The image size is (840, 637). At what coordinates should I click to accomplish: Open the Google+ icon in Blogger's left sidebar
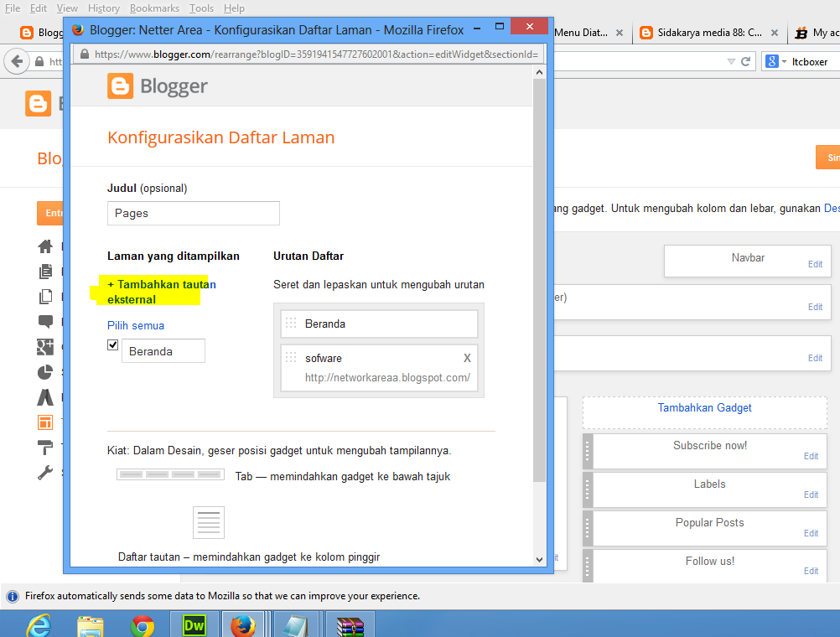(x=45, y=347)
